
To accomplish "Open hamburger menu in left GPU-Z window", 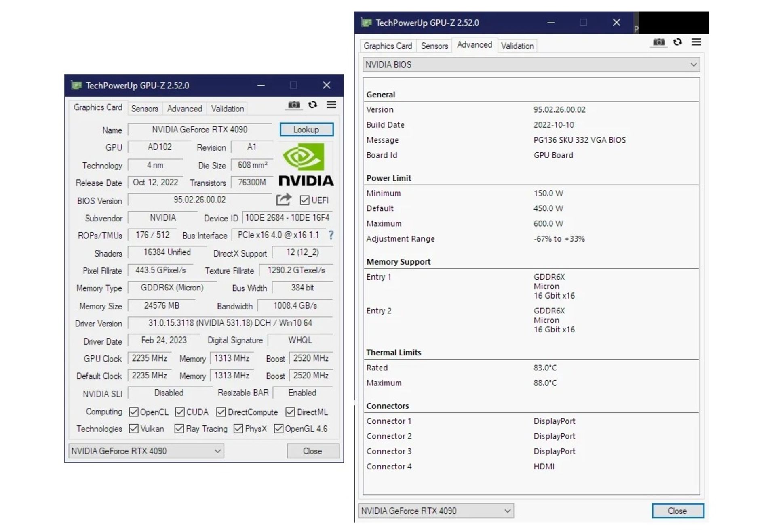I will [331, 105].
